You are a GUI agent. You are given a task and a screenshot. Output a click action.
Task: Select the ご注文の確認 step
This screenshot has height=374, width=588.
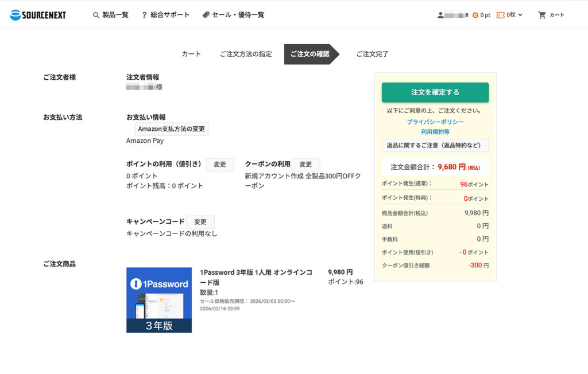(x=310, y=54)
